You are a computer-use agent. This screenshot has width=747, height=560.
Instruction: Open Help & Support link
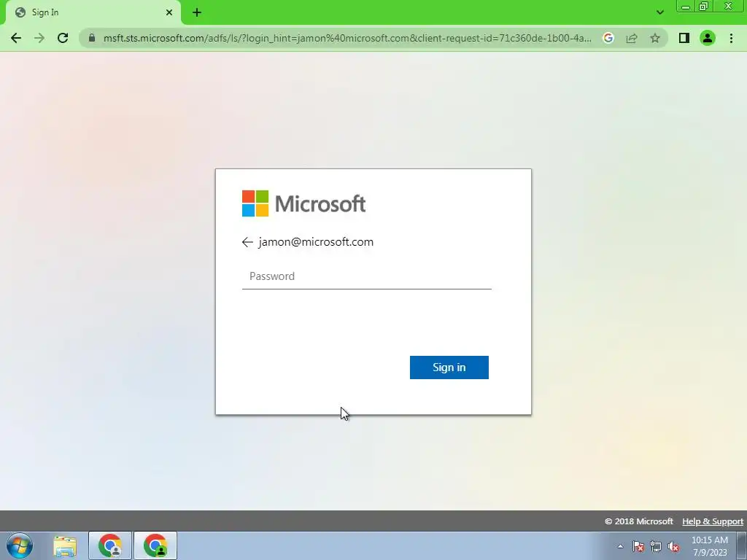(x=712, y=521)
